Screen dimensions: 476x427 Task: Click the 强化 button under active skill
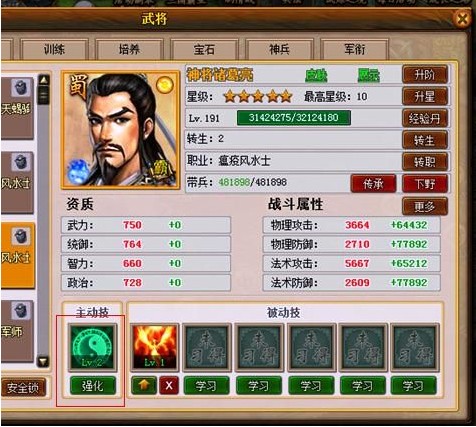[x=93, y=386]
